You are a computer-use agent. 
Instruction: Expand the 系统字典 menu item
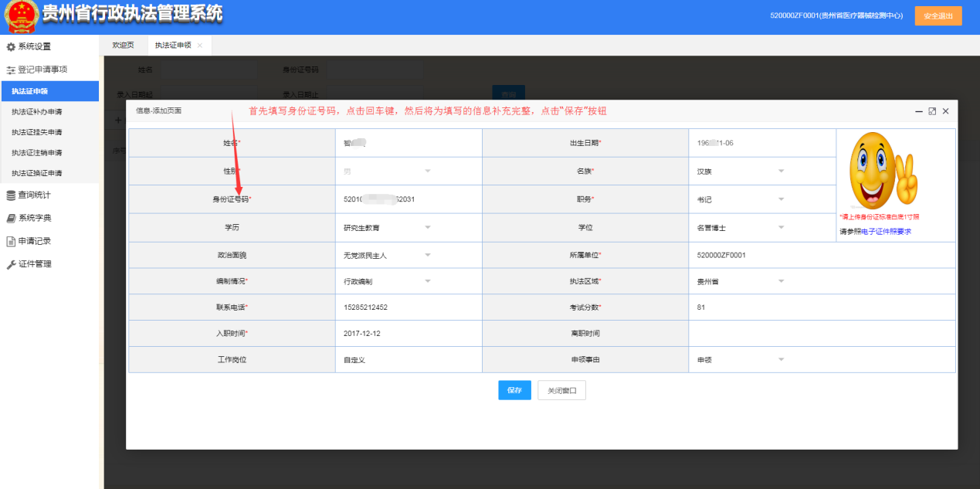point(49,219)
